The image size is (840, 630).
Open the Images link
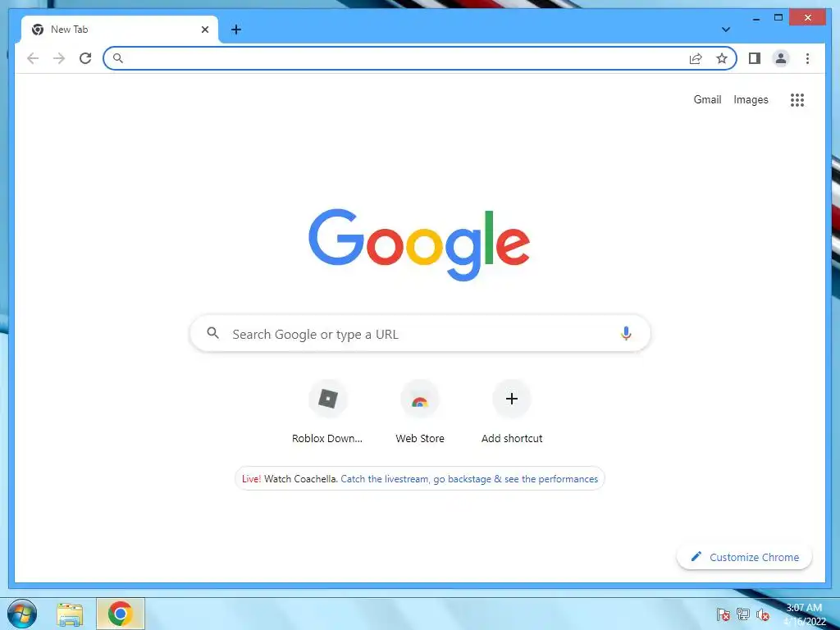(x=751, y=99)
